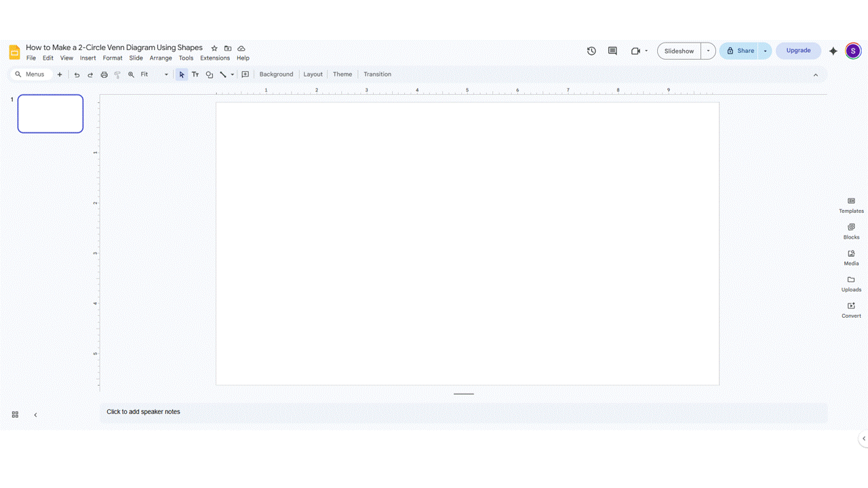Expand the Fit zoom dropdown
This screenshot has height=488, width=868.
(x=166, y=75)
